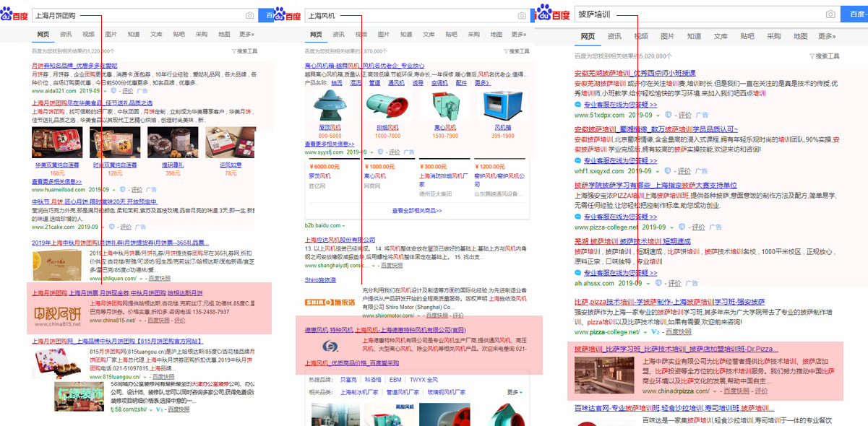Switch to 贴吧 tab in 上海风机 search

click(452, 34)
